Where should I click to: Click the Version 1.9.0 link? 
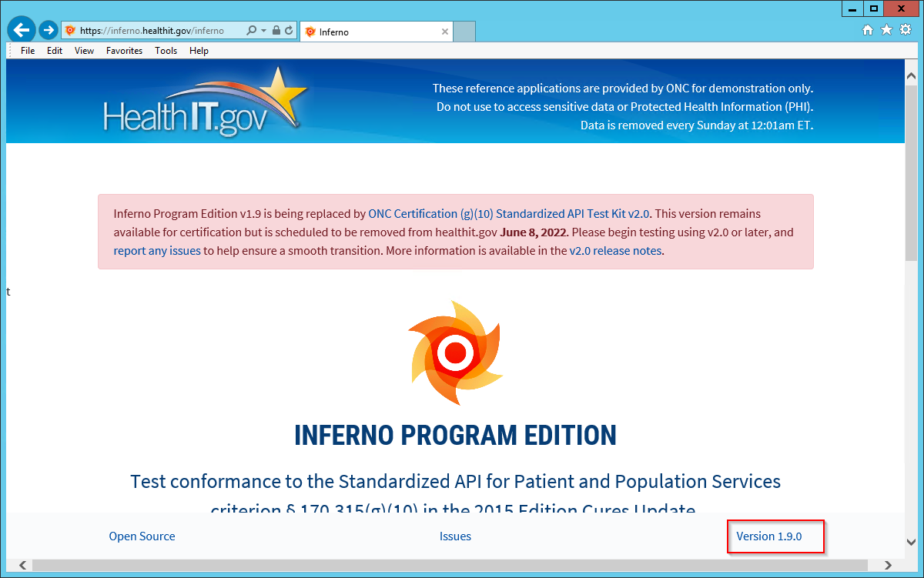(x=769, y=536)
